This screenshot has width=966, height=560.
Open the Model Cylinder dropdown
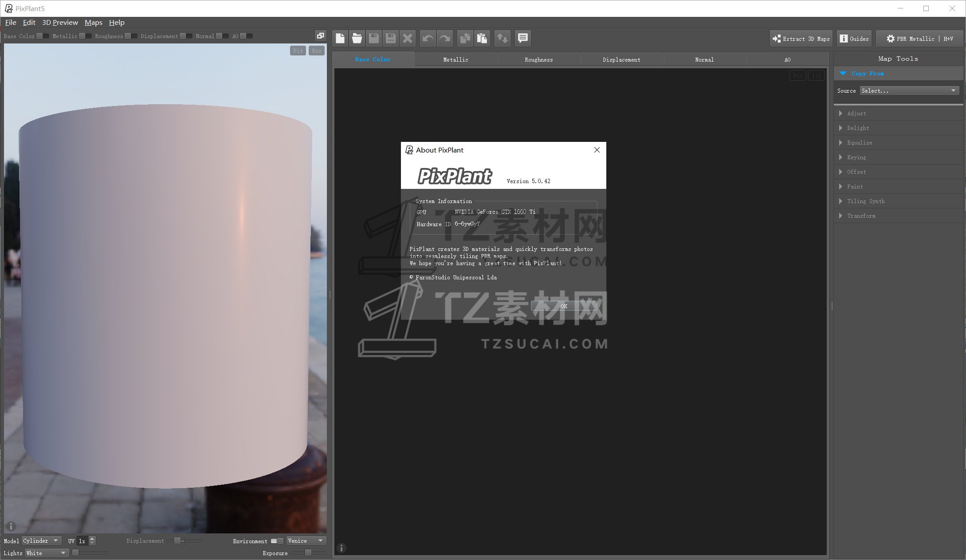click(x=41, y=541)
